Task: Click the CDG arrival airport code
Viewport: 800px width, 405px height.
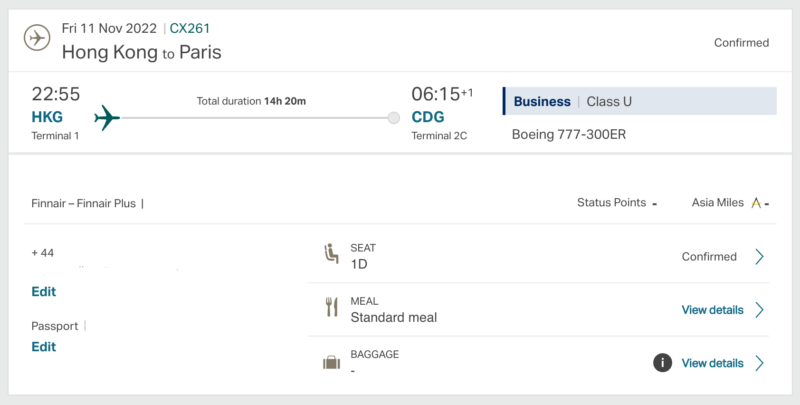Action: click(428, 117)
